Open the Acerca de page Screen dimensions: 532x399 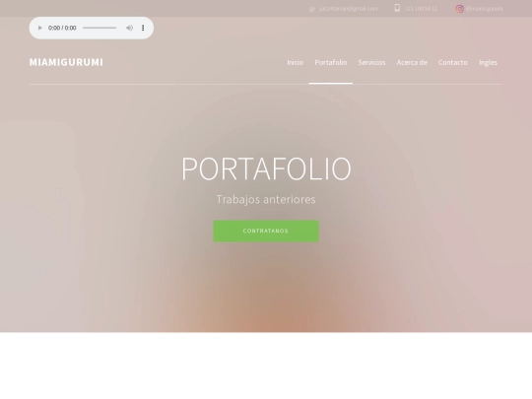(412, 62)
